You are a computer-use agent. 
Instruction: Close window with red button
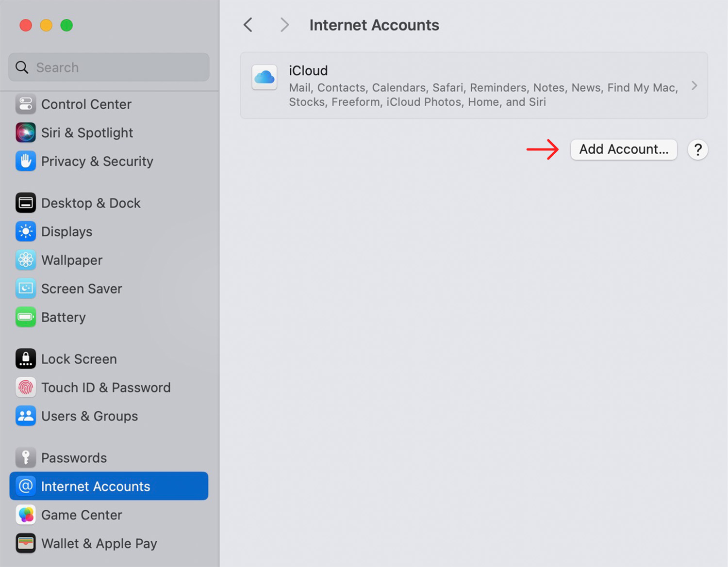click(x=26, y=25)
